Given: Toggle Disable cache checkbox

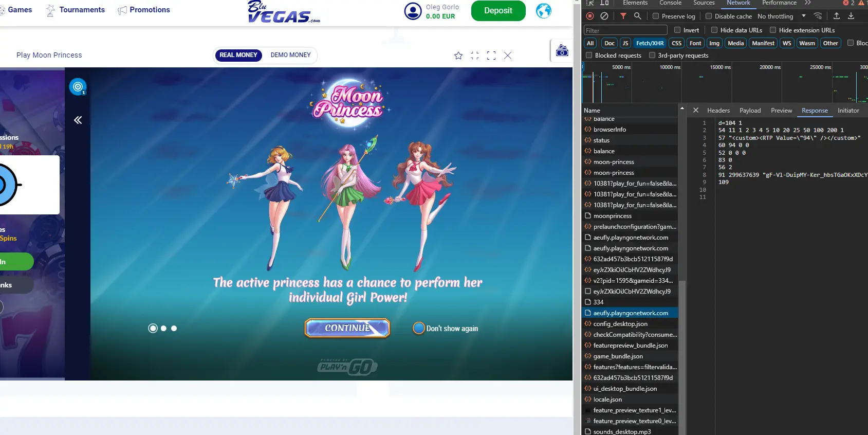Looking at the screenshot, I should click(709, 16).
